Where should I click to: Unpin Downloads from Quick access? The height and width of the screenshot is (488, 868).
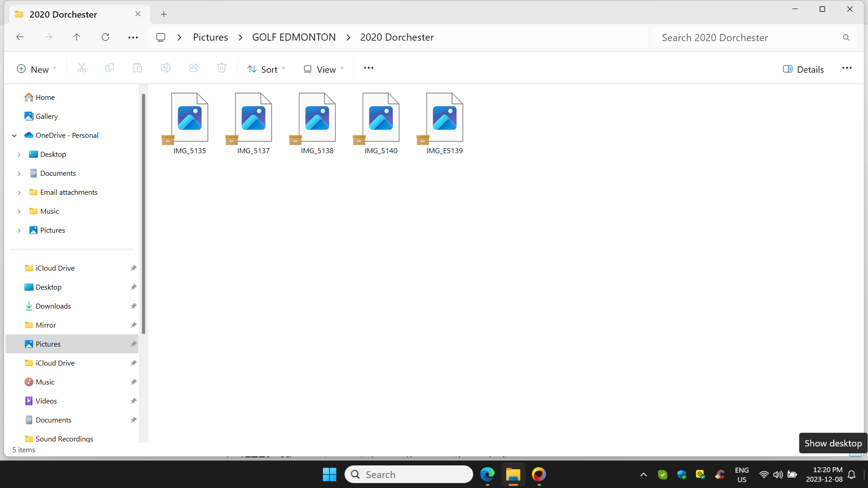click(133, 306)
